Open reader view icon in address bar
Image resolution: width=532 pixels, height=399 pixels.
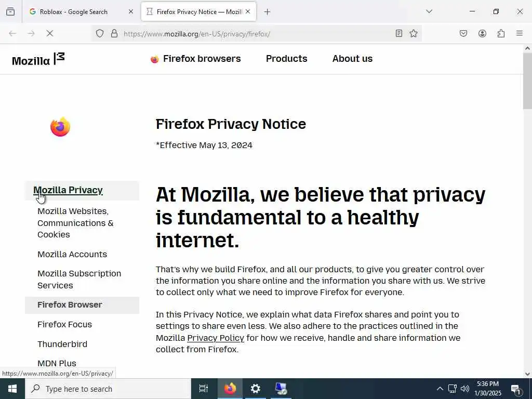click(398, 34)
